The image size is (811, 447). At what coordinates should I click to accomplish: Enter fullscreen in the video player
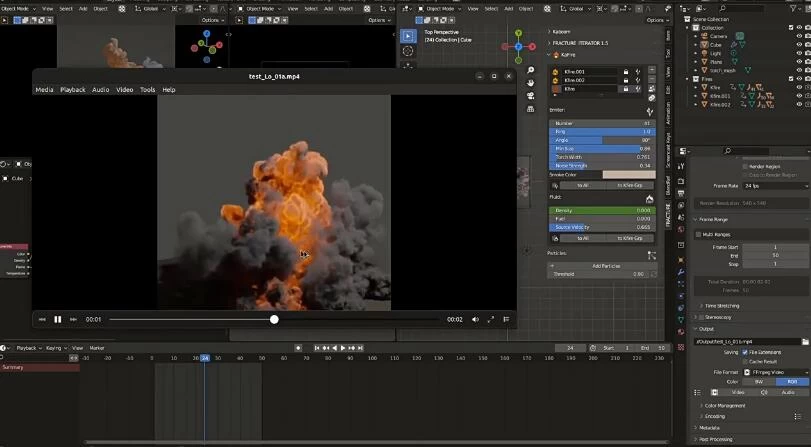(490, 319)
